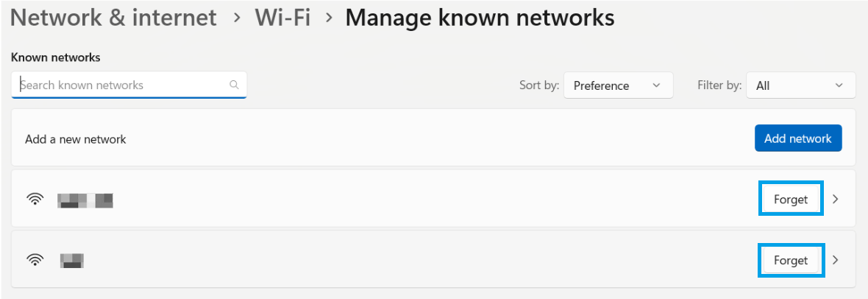868x299 pixels.
Task: Forget the first known network
Action: pos(791,199)
